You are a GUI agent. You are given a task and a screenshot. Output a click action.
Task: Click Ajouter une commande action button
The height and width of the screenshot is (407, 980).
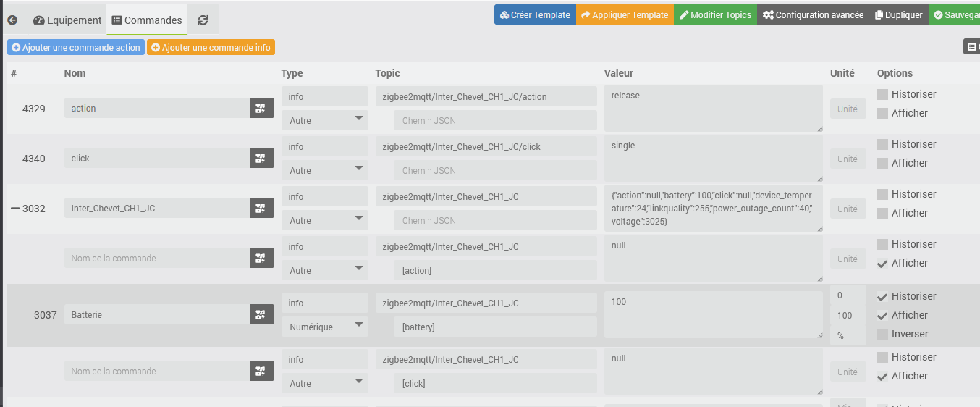tap(75, 47)
